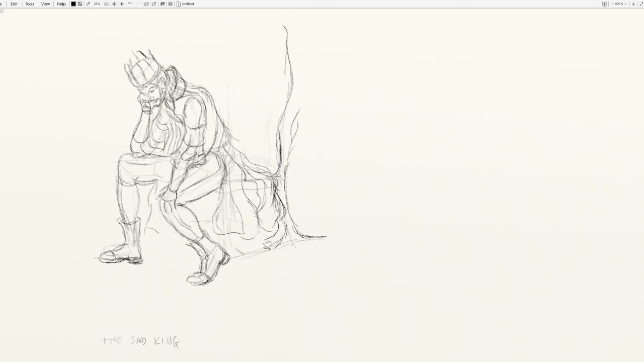Click the 100% zoom level value
This screenshot has width=644, height=362.
619,4
